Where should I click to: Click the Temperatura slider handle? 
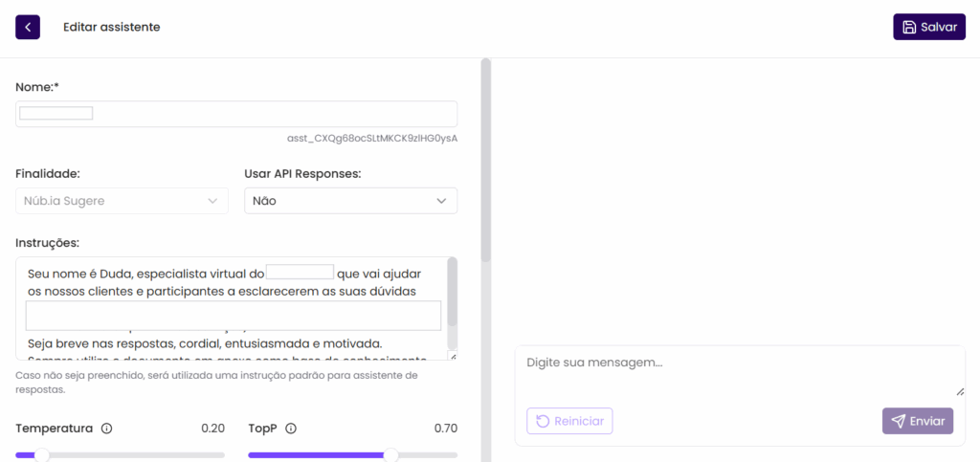pyautogui.click(x=42, y=455)
